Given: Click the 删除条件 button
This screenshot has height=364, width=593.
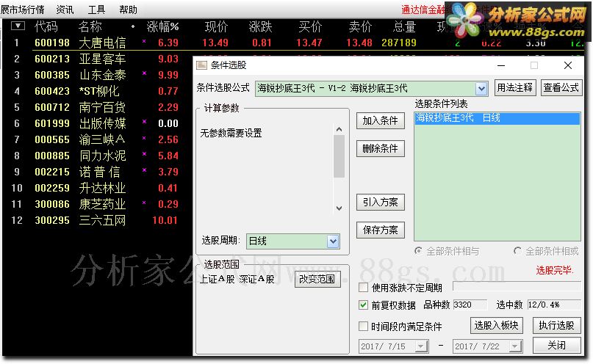Looking at the screenshot, I should tap(380, 148).
